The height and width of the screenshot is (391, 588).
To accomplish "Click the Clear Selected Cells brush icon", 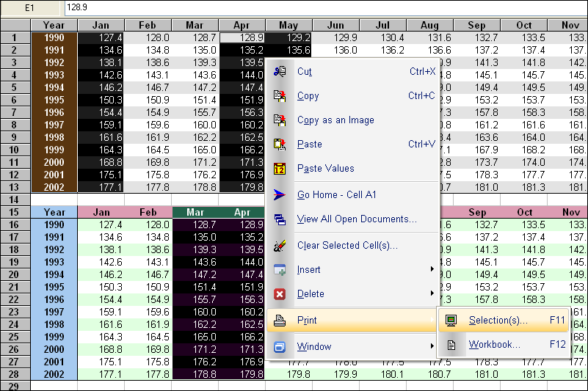I will (280, 246).
